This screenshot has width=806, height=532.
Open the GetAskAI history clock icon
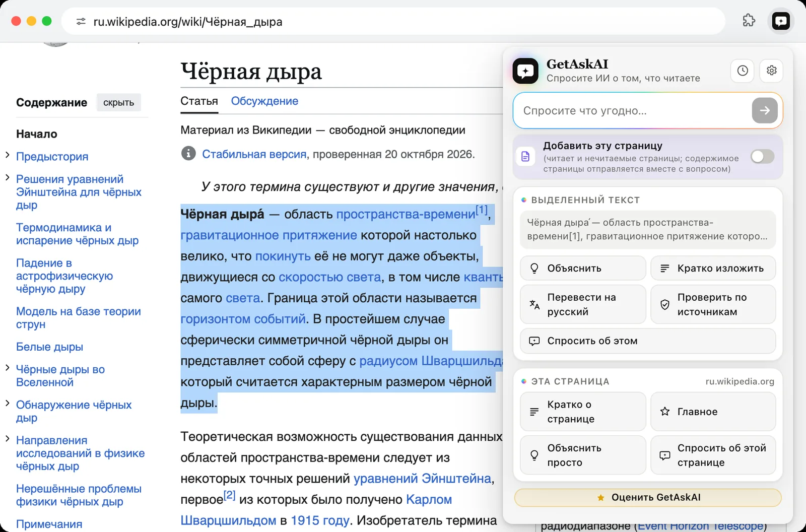(x=743, y=71)
